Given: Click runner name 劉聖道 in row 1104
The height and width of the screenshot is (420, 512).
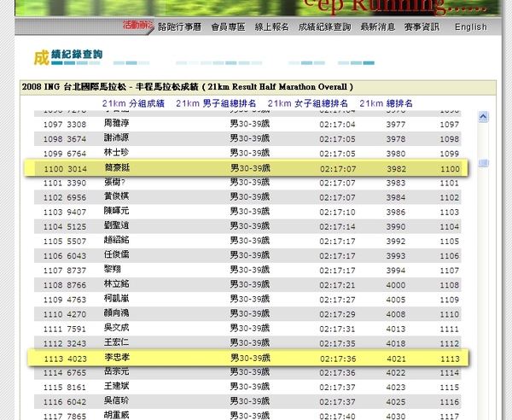Looking at the screenshot, I should (x=117, y=225).
